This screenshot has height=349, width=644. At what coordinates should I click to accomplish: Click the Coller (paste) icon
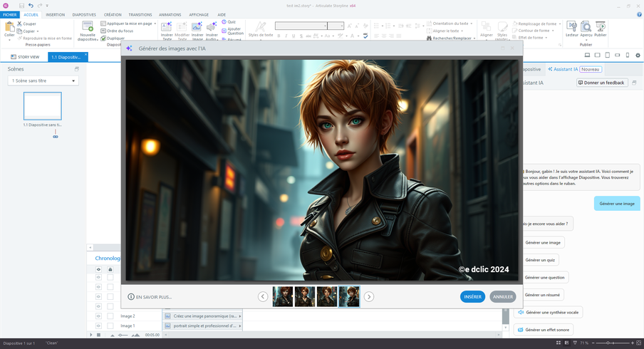point(9,27)
